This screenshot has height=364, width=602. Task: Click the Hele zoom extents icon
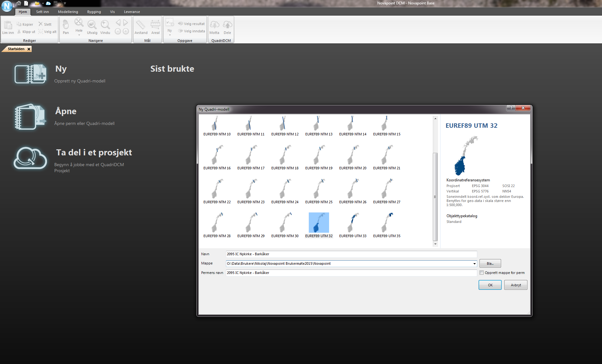(x=79, y=23)
